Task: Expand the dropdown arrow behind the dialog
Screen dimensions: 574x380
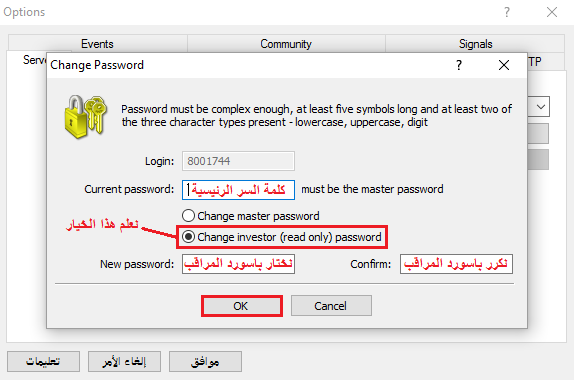Action: point(541,107)
